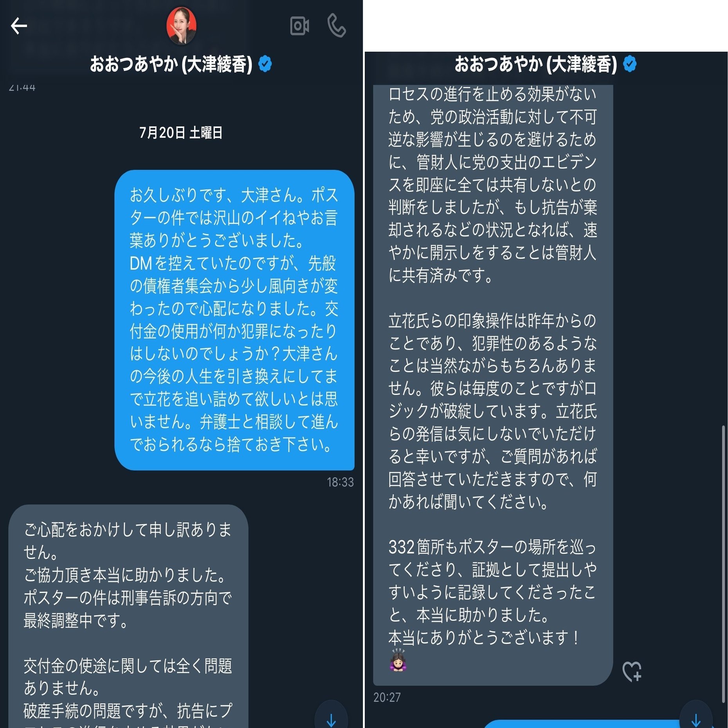Select the gray message about 立花氏らの印象操作
This screenshot has height=728, width=728.
493,411
